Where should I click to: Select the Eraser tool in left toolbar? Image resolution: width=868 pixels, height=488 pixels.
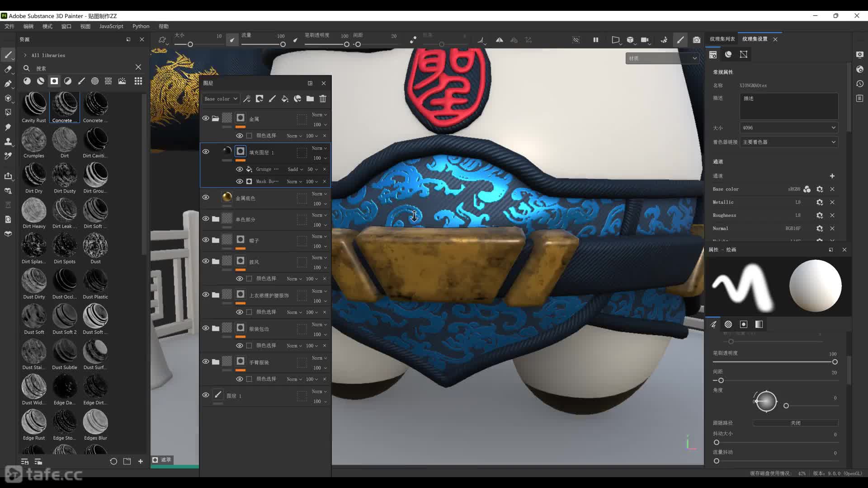8,69
